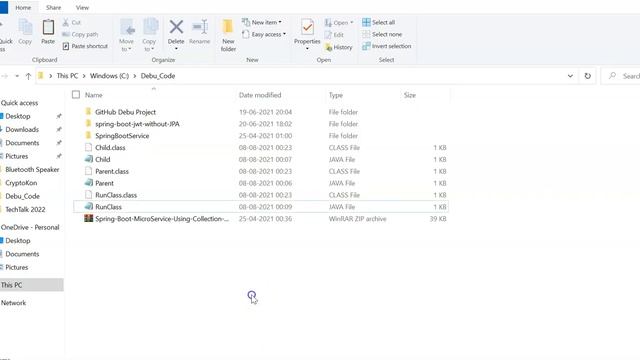Sort by the Size column header
640x360 pixels.
coord(410,95)
